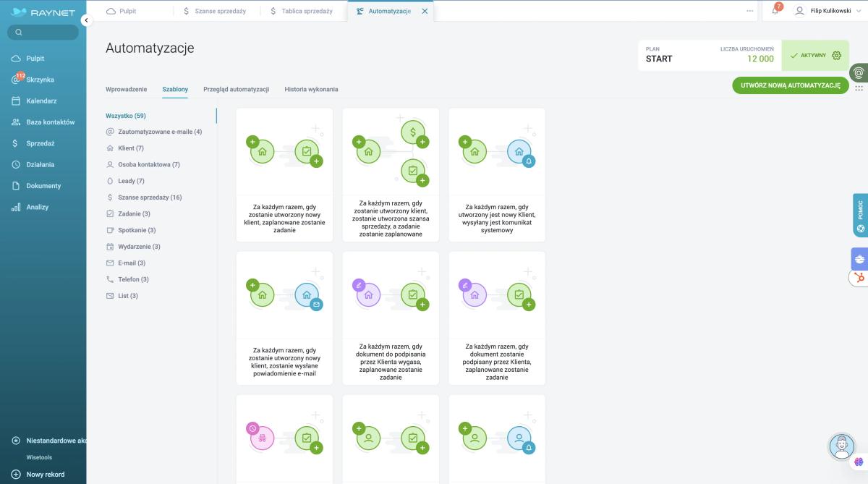Click the Nowy rekord plus button
Screen dimensions: 868x484
(x=16, y=475)
